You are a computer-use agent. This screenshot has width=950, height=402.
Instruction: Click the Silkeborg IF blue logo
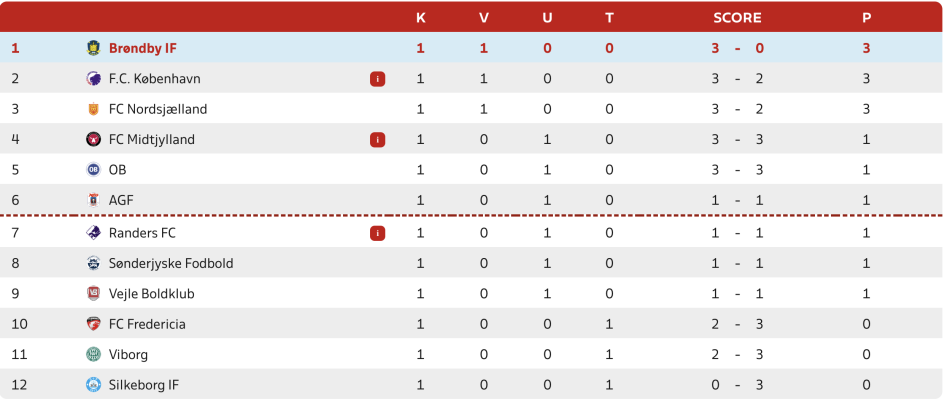[x=93, y=384]
